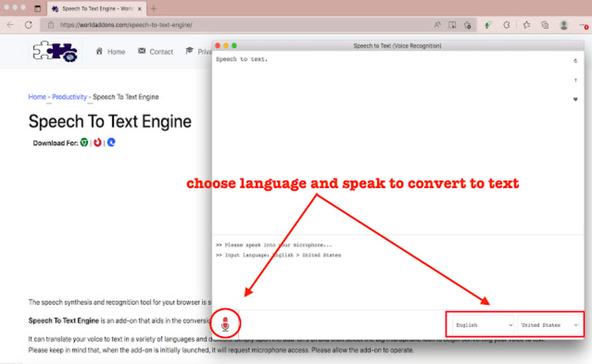Click the question mark help icon
592x364 pixels.
[575, 81]
